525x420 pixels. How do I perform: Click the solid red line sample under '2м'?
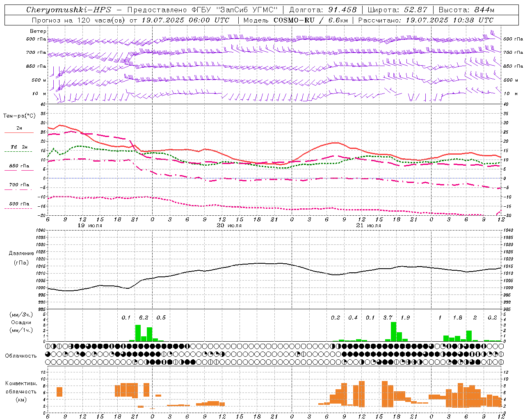18,133
